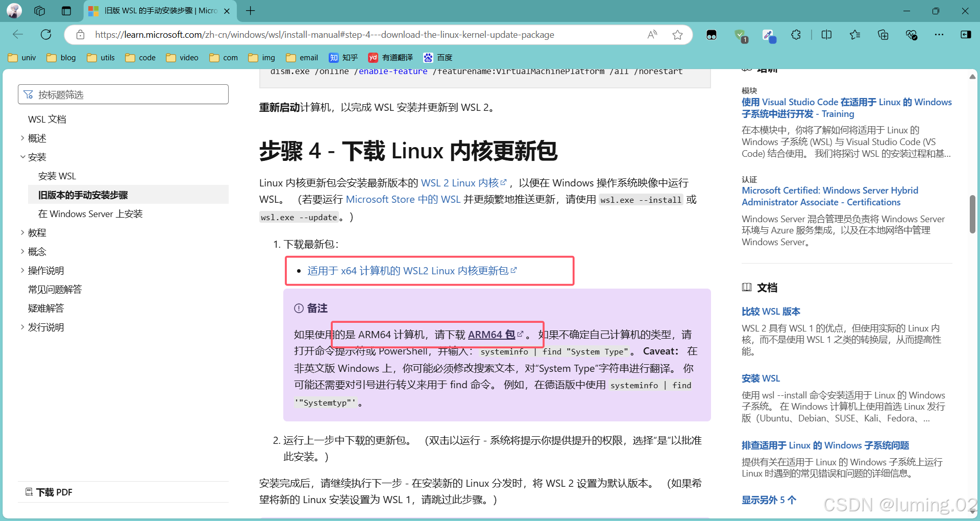The width and height of the screenshot is (980, 521).
Task: Open the browser profile avatar
Action: coord(14,11)
